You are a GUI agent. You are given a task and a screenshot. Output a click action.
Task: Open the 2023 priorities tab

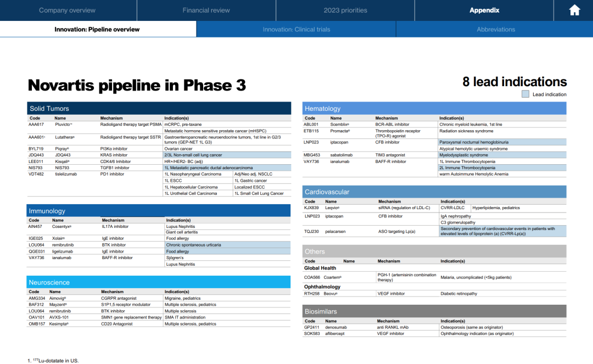[x=345, y=10]
